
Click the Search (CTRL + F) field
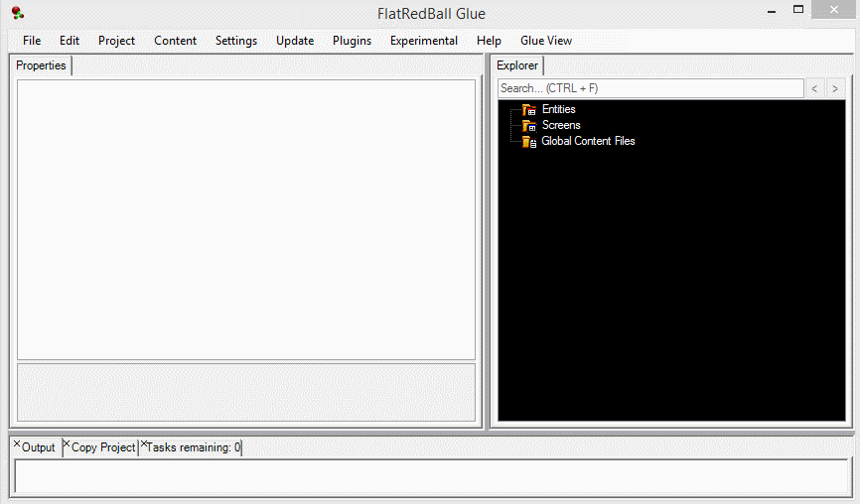coord(650,88)
